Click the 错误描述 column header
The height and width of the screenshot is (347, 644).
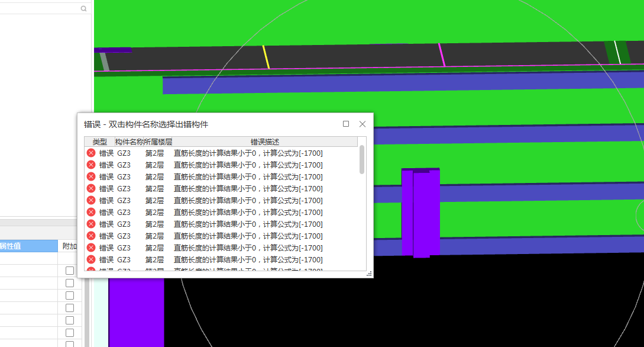pyautogui.click(x=265, y=142)
